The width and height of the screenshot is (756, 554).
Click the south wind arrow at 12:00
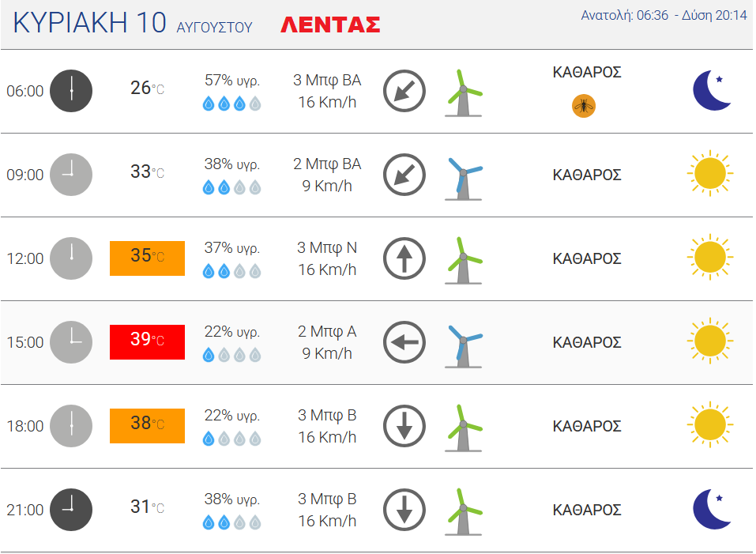pos(404,258)
